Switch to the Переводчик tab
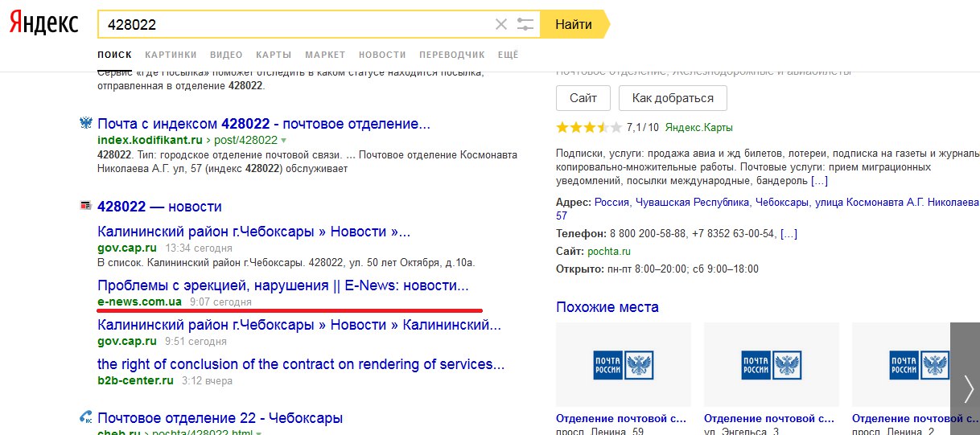This screenshot has height=435, width=980. coord(452,55)
